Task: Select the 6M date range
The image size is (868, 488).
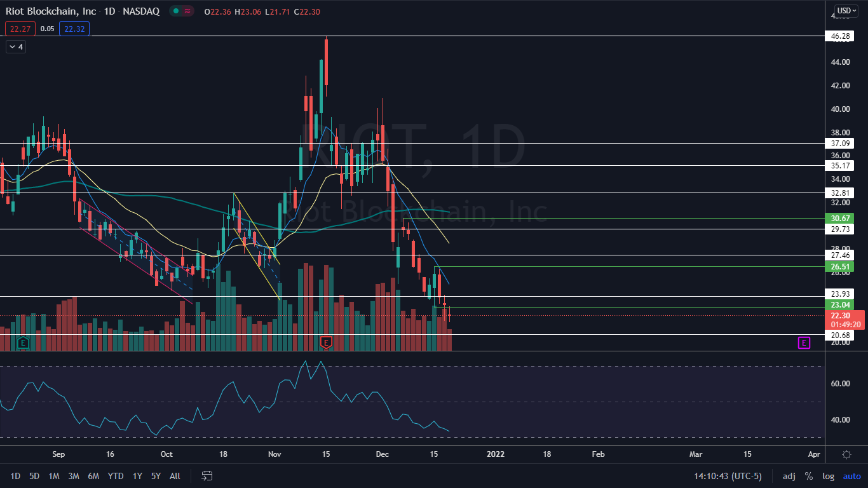Action: coord(93,476)
